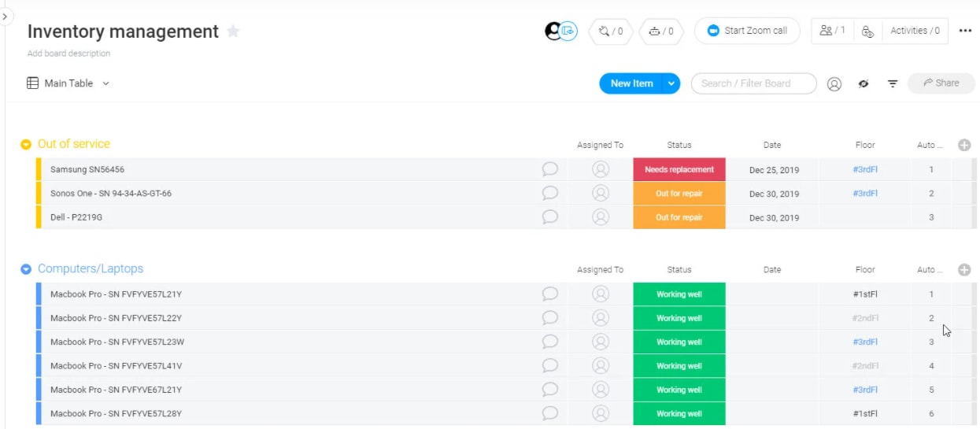The width and height of the screenshot is (980, 429).
Task: Click #1stFl tag for Macbook FVFYVE57L21Y
Action: [865, 294]
